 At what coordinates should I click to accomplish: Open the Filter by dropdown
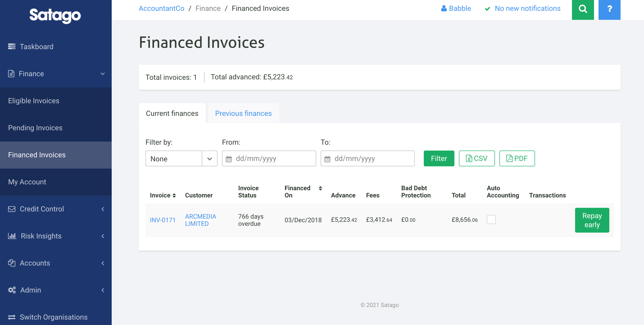[x=181, y=158]
